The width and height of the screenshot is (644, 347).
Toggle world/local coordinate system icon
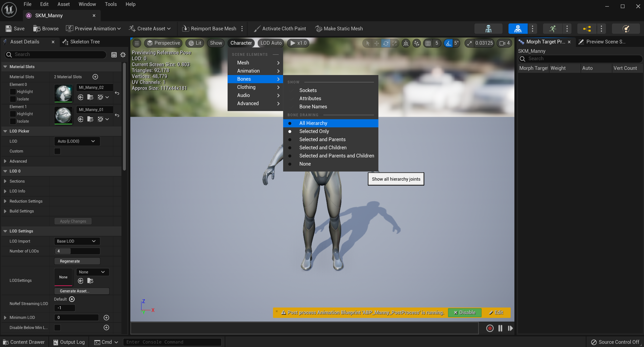(406, 43)
